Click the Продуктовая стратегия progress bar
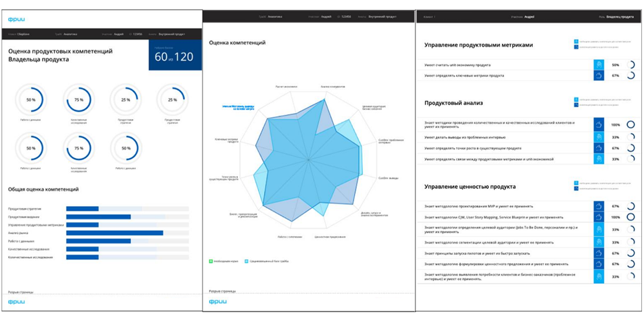644x321 pixels. pos(127,209)
